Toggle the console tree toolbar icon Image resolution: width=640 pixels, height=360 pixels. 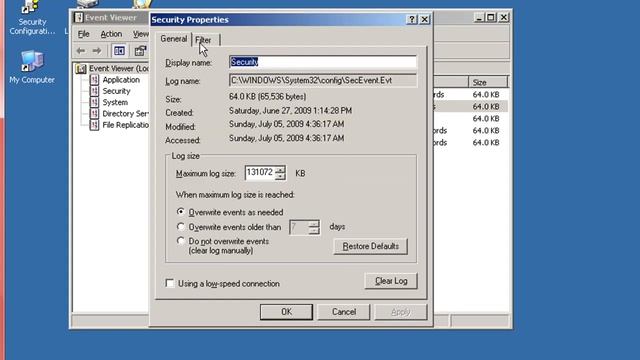pyautogui.click(x=119, y=51)
